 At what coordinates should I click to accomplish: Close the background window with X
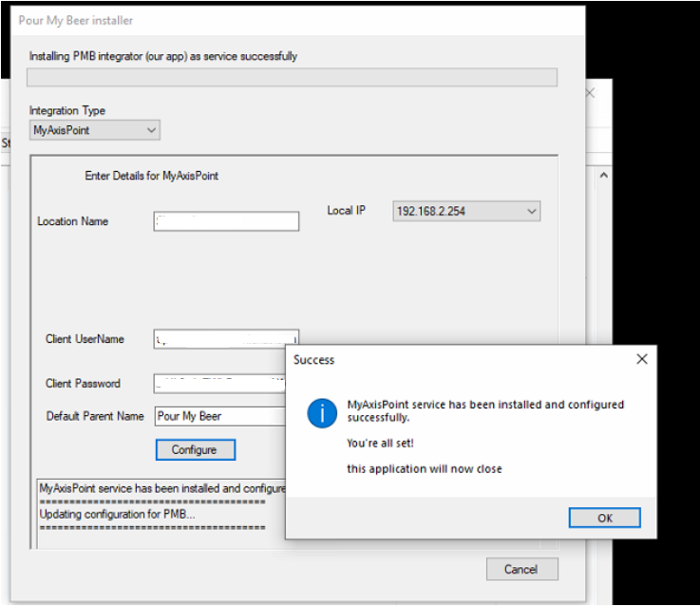tap(590, 93)
